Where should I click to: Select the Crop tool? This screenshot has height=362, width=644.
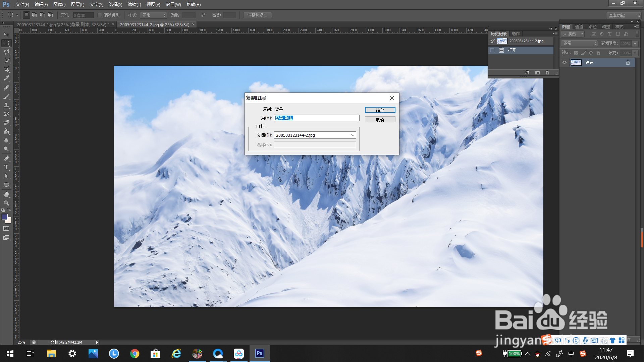tap(6, 69)
